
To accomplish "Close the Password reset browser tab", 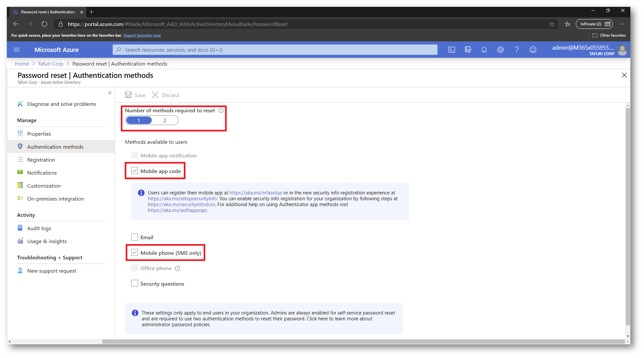I will click(82, 12).
